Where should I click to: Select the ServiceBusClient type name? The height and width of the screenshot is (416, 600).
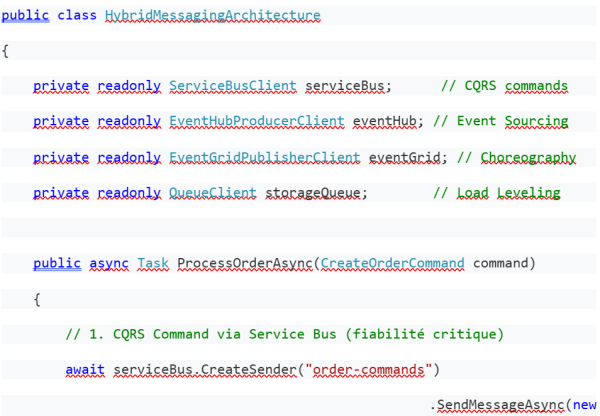tap(232, 86)
